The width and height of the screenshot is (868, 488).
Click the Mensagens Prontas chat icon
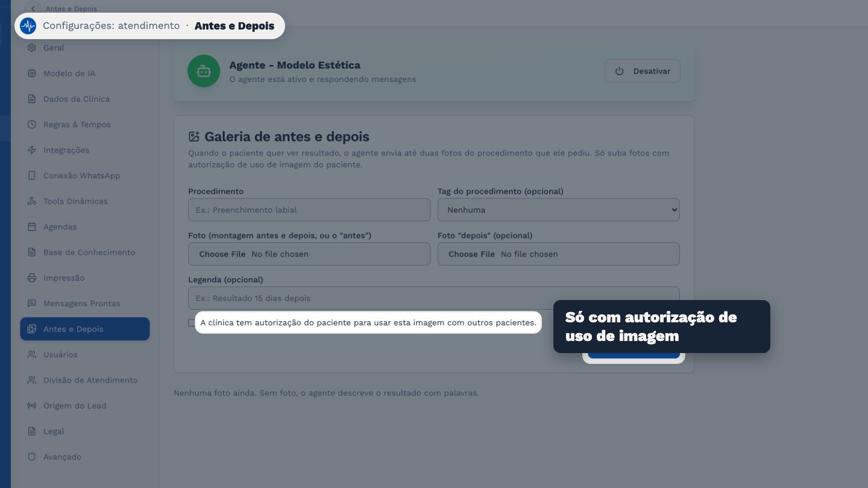32,304
